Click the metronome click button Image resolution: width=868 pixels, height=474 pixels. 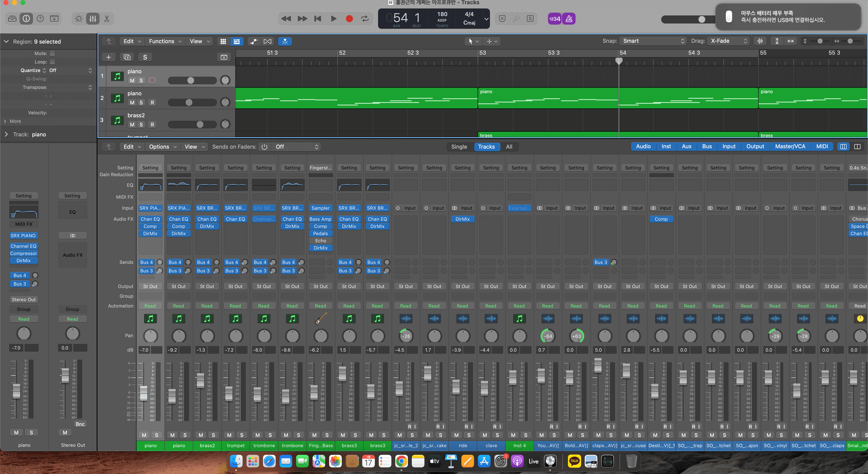pyautogui.click(x=569, y=19)
